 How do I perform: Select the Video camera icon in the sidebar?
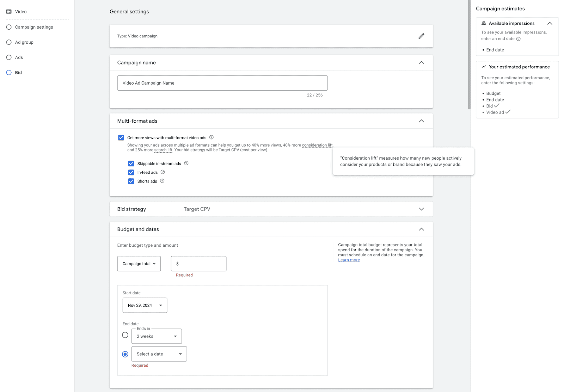tap(8, 11)
